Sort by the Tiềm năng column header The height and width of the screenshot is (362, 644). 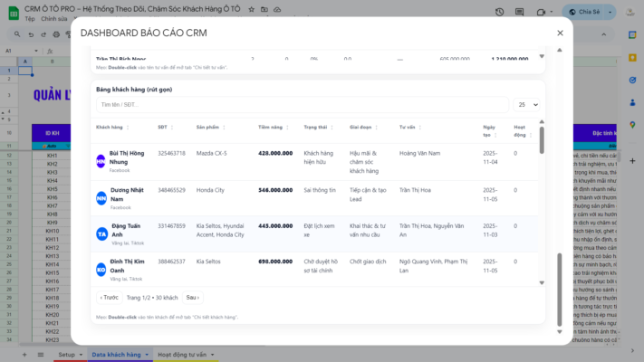click(x=271, y=128)
